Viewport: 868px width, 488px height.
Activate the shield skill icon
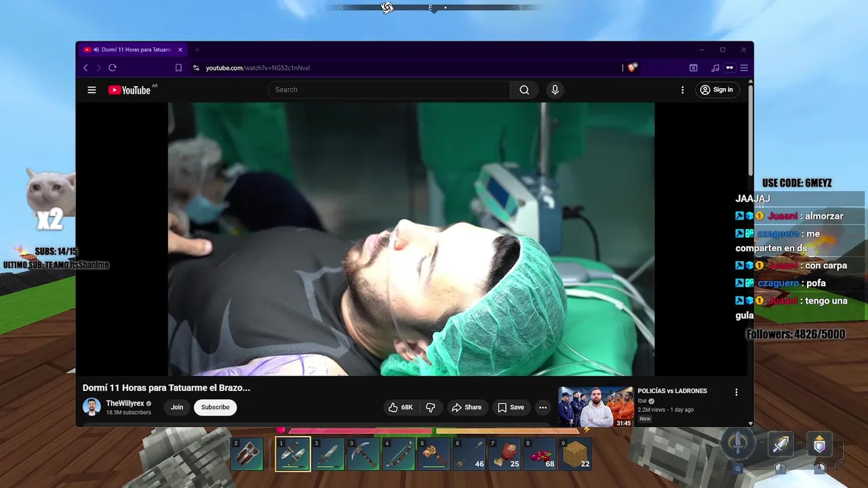click(819, 445)
